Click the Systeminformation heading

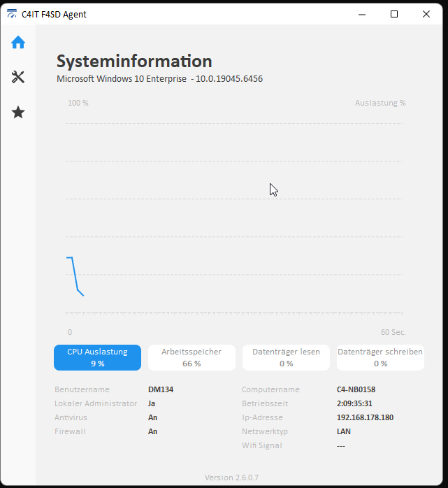click(134, 61)
